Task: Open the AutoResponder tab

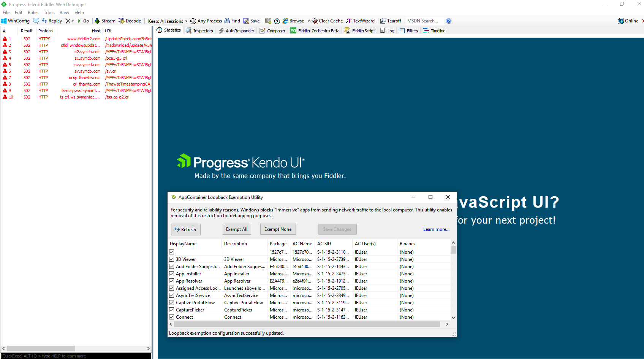Action: [236, 31]
